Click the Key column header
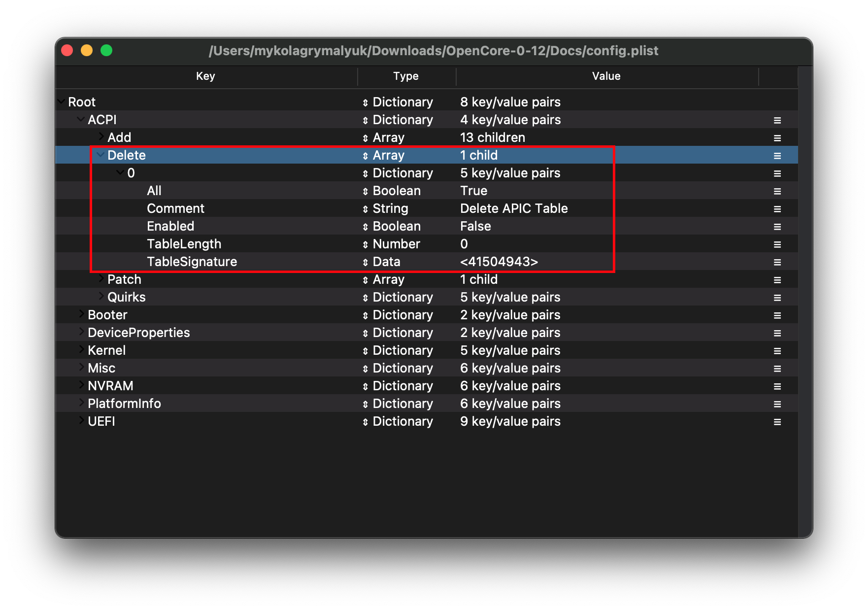Screen dimensions: 868x611 pos(205,76)
